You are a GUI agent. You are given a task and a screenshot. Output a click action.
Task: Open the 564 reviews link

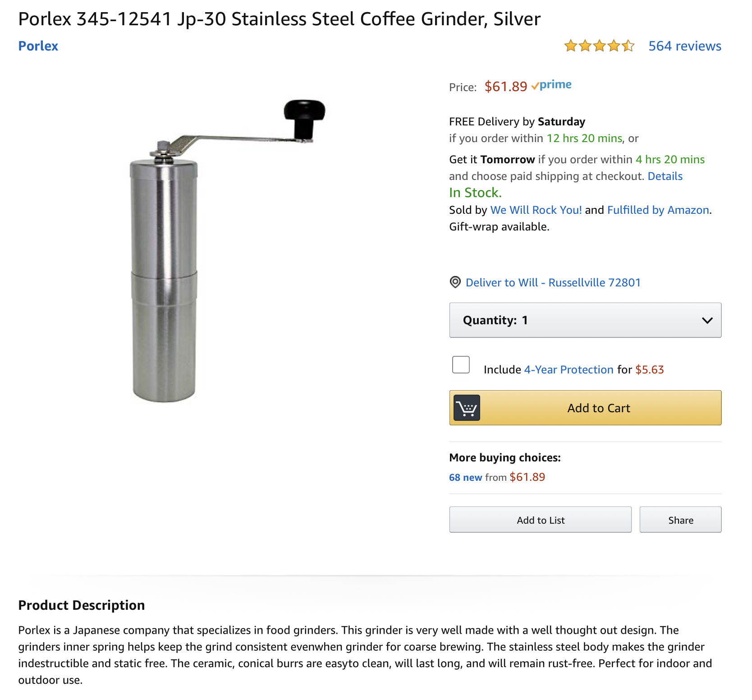(x=684, y=46)
